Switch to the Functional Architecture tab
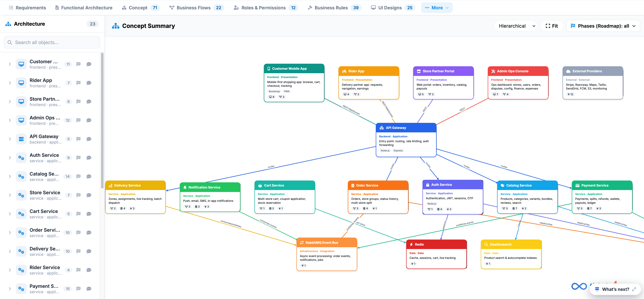The width and height of the screenshot is (644, 299). coord(84,8)
